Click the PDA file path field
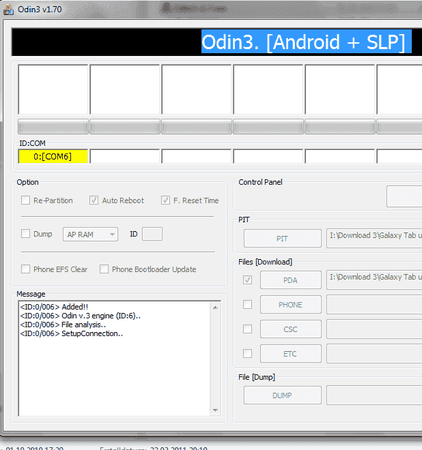The image size is (422, 450). [x=374, y=280]
